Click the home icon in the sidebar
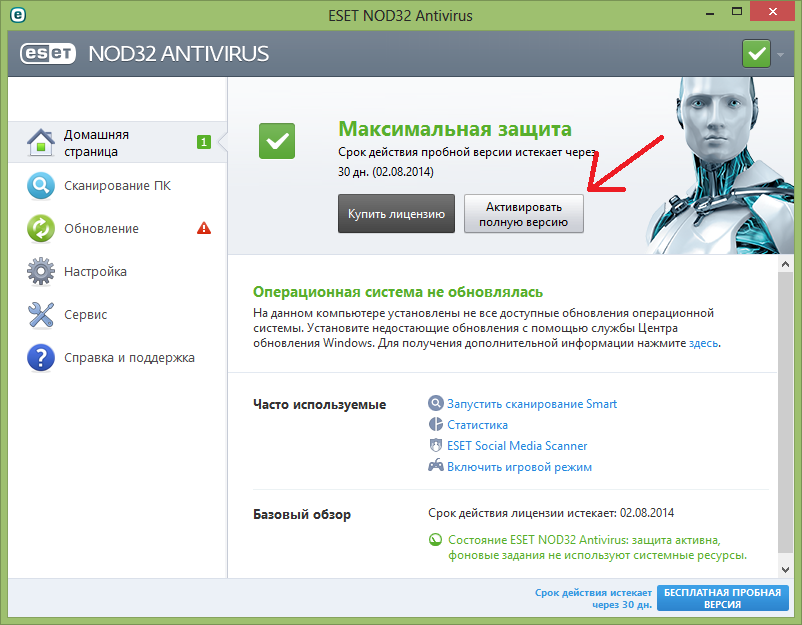The height and width of the screenshot is (625, 802). click(41, 142)
